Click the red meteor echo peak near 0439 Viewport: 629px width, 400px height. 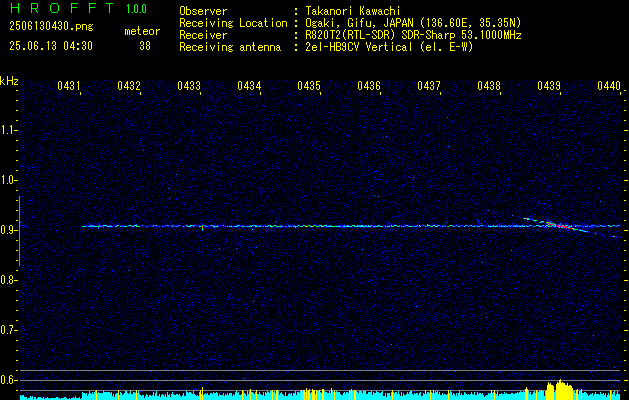(x=562, y=226)
